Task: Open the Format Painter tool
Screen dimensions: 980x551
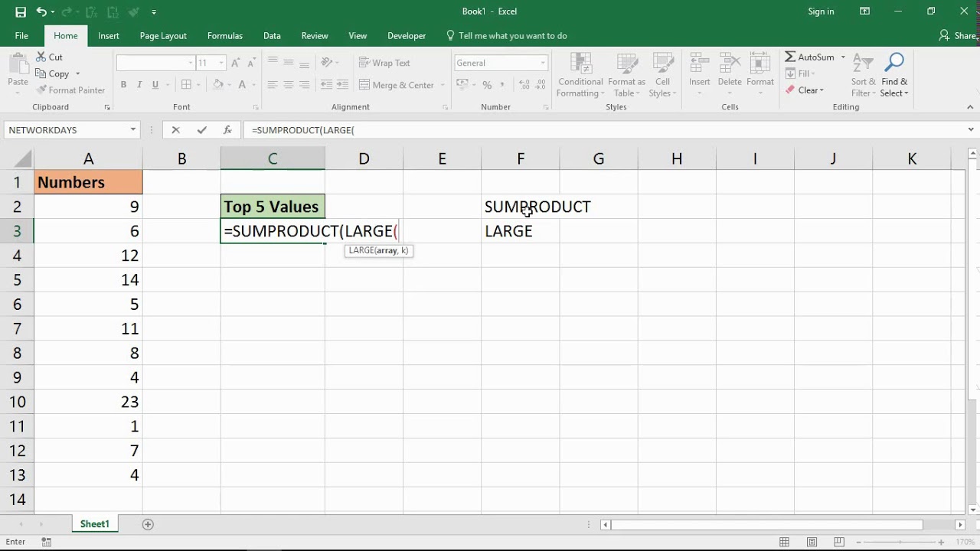Action: [70, 90]
